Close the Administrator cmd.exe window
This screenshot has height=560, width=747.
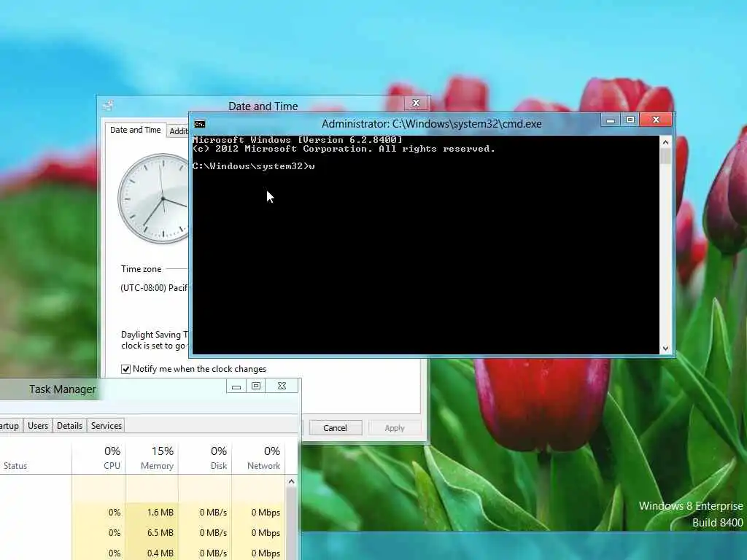tap(656, 120)
